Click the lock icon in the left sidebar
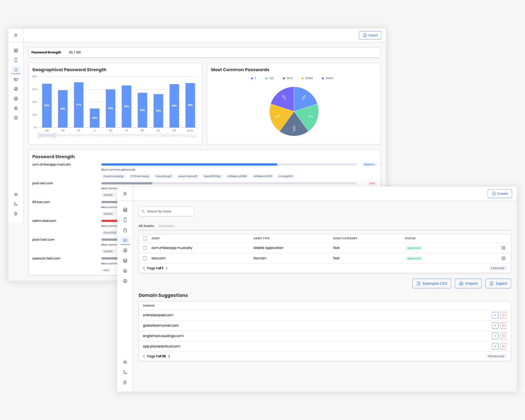 point(16,70)
